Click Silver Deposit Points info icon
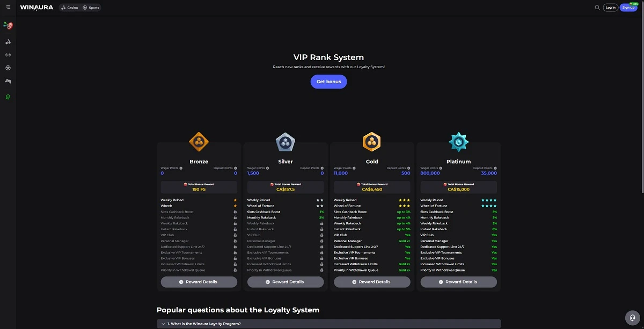 [322, 168]
